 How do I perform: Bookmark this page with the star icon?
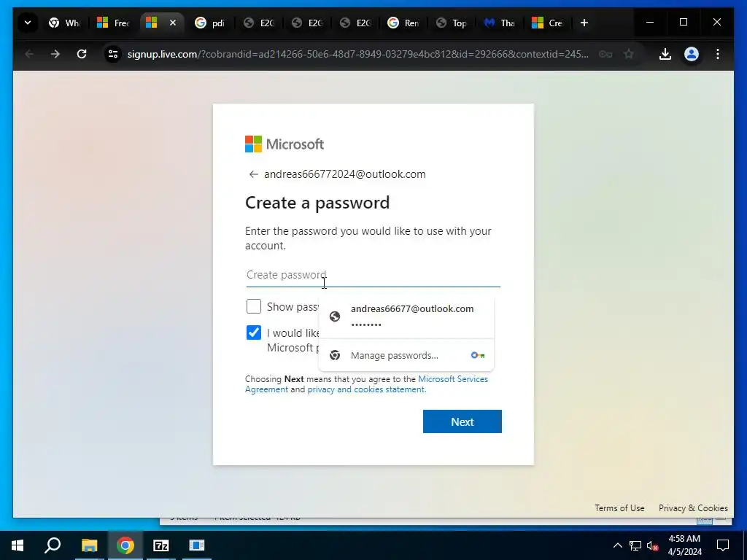tap(629, 54)
